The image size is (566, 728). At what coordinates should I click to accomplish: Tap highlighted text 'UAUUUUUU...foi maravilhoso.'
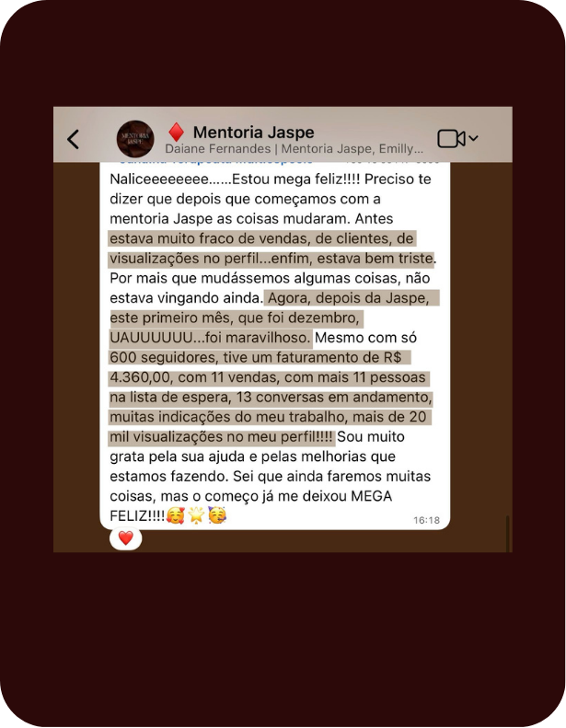[210, 338]
